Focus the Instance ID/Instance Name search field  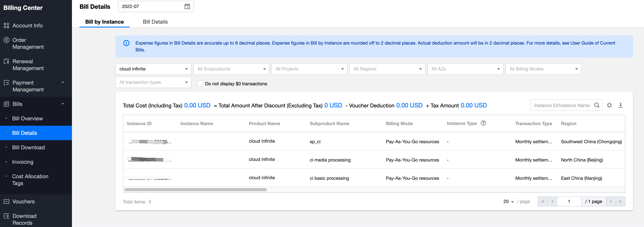pos(561,105)
